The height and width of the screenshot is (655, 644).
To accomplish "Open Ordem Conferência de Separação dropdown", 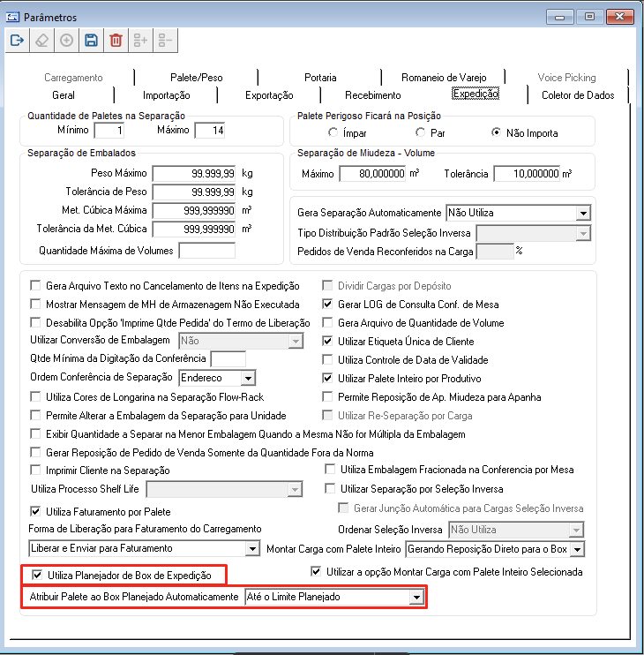I will click(x=248, y=379).
